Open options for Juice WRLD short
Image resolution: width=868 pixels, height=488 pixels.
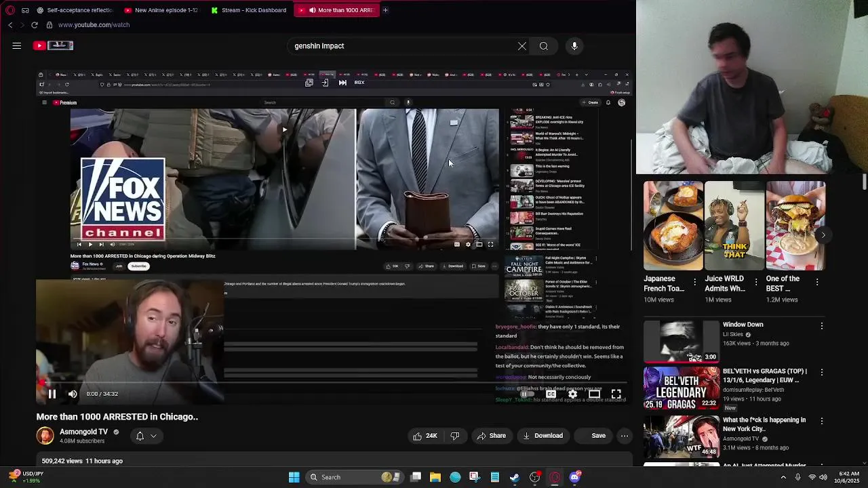[755, 282]
